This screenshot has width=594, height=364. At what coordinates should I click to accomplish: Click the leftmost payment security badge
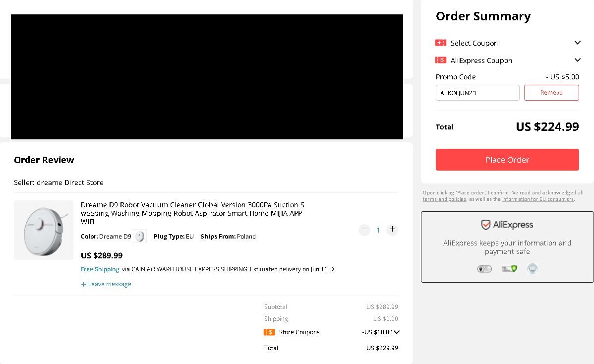[484, 269]
